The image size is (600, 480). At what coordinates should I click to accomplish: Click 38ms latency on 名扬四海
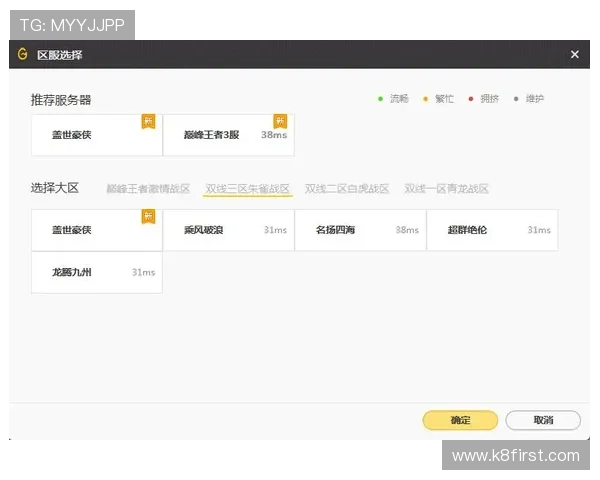click(x=407, y=230)
